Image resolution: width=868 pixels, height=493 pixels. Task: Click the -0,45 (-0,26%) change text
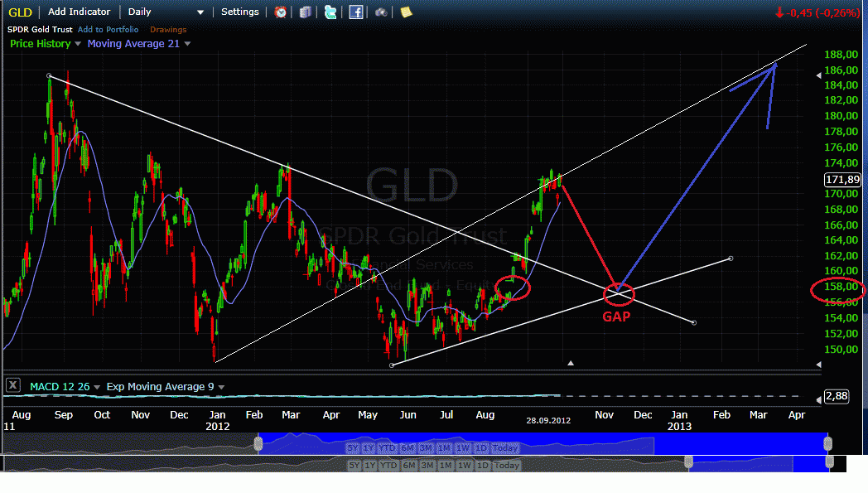click(823, 12)
